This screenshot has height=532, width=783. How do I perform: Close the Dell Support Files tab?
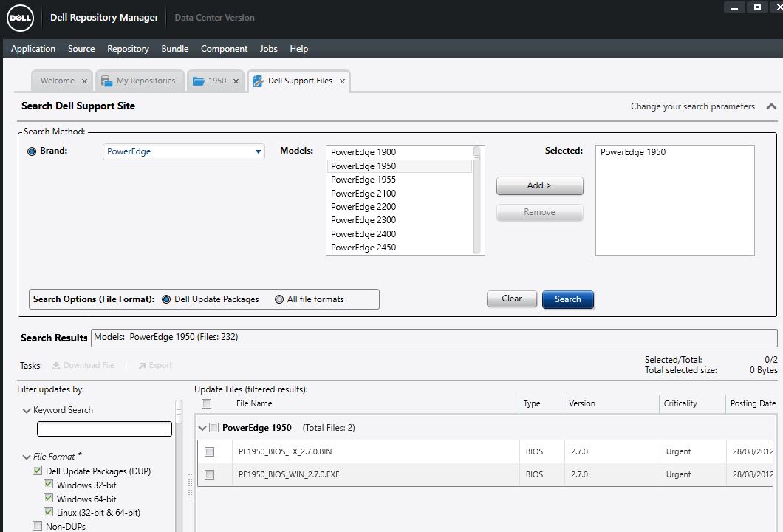pyautogui.click(x=342, y=81)
